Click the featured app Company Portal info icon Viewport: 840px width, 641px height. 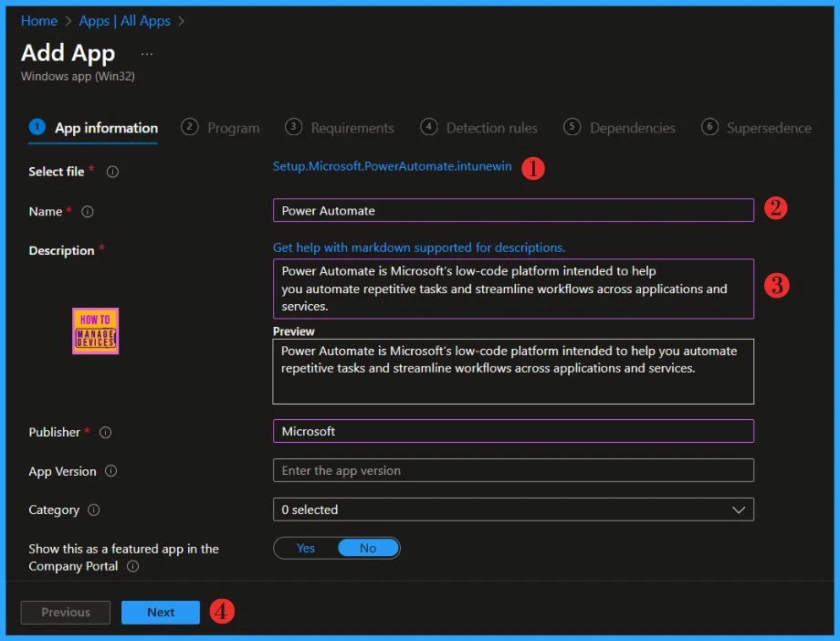pyautogui.click(x=133, y=566)
